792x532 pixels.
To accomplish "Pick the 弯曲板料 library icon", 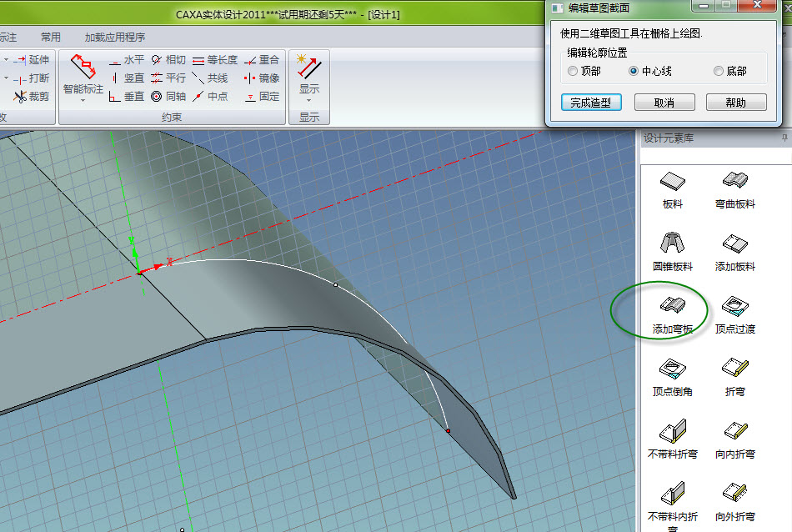I will [734, 180].
